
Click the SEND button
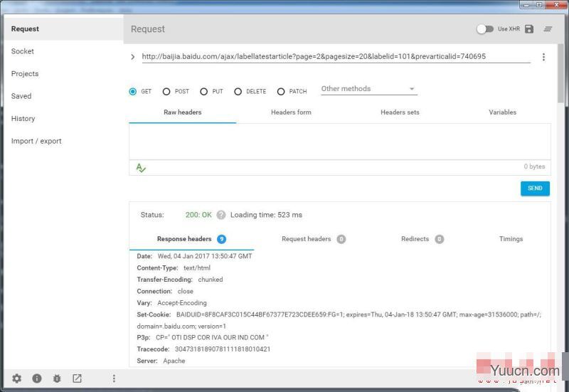535,189
